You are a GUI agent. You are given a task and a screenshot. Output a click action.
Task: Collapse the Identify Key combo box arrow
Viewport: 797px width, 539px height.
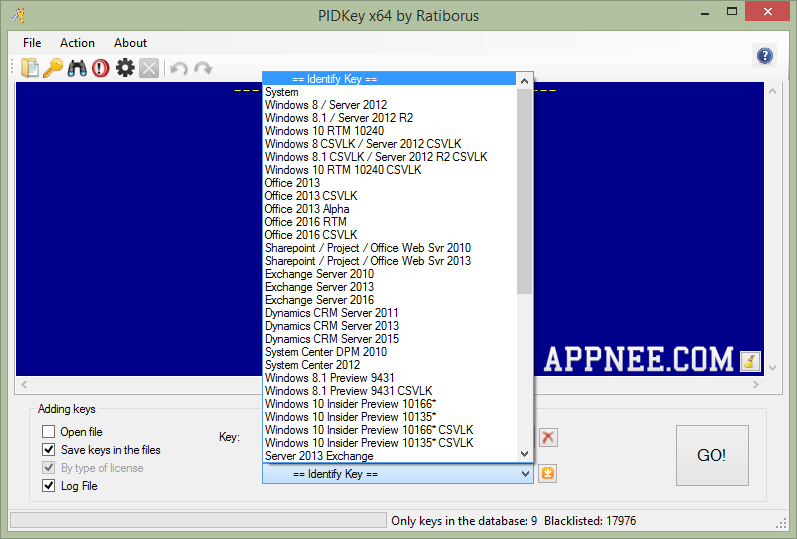coord(525,474)
